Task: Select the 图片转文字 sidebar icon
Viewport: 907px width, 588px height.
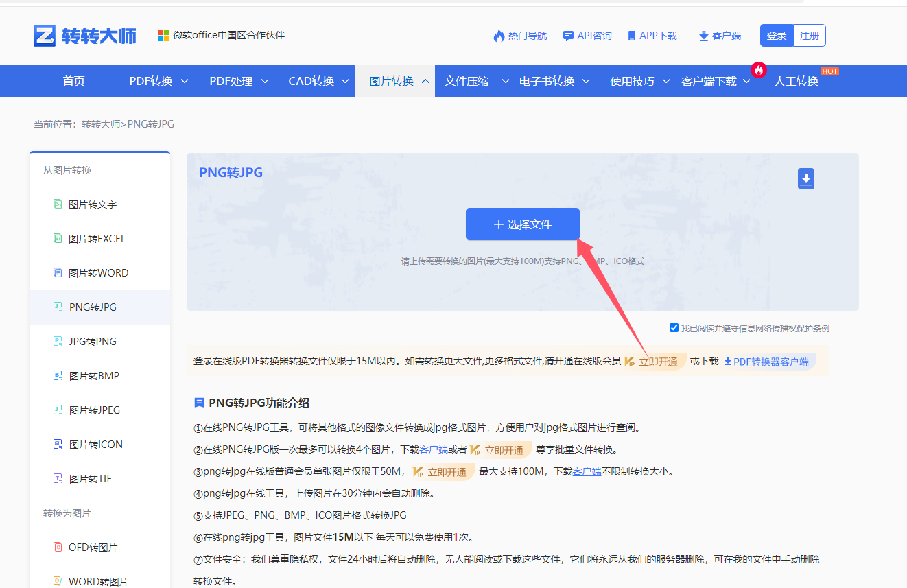Action: [x=58, y=204]
